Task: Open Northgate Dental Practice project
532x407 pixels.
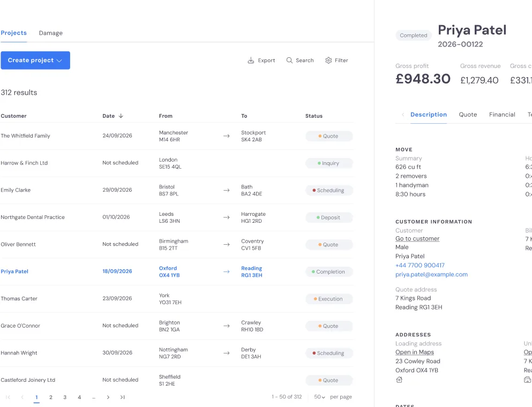Action: point(177,217)
